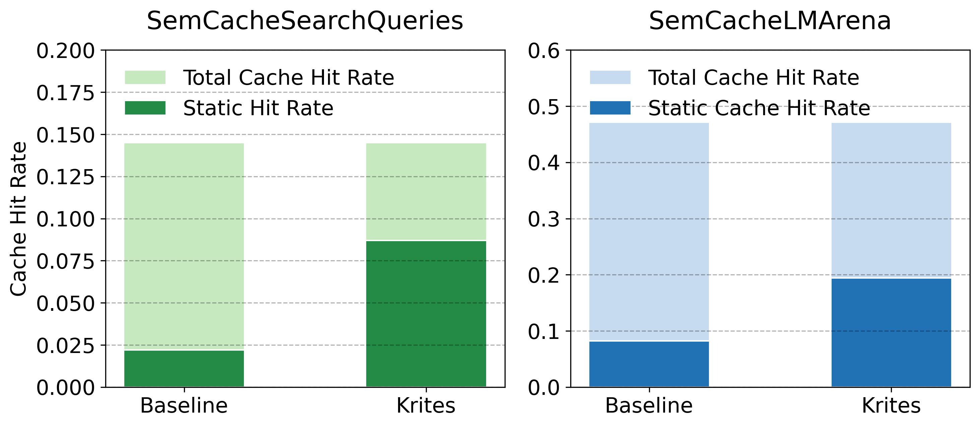
Task: Select the SemCacheSearchQueries chart title
Action: (x=305, y=20)
